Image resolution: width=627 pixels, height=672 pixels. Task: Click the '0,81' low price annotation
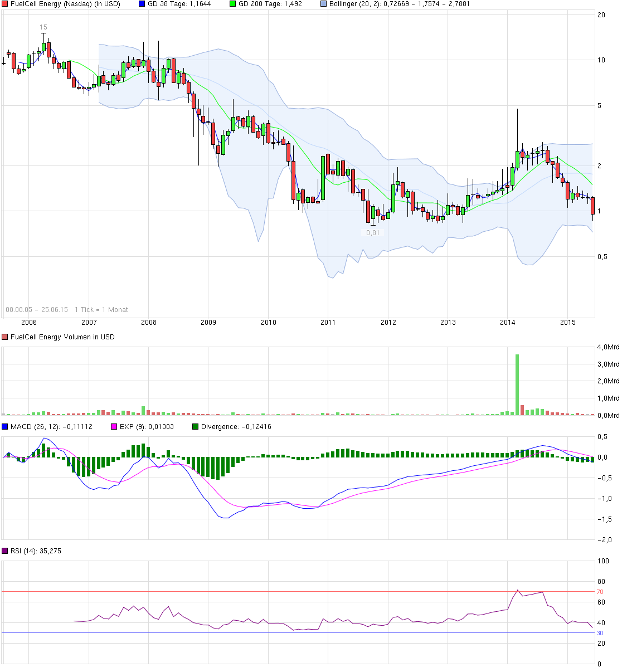click(373, 233)
